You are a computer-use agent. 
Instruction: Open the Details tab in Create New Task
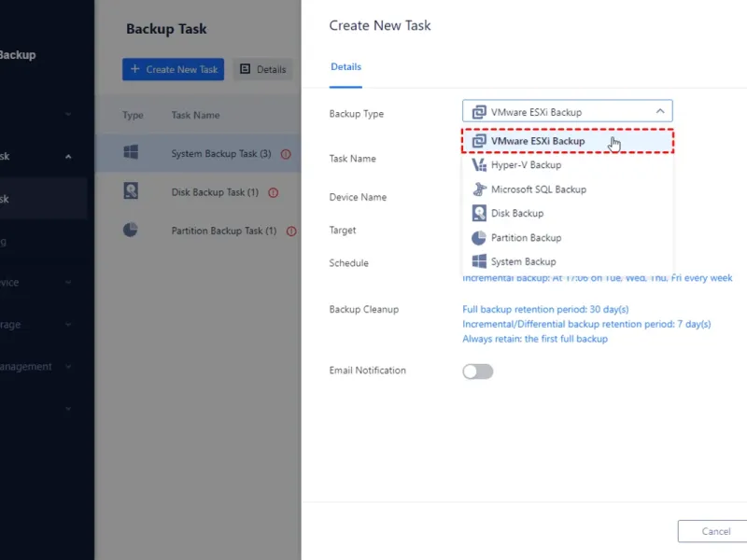(x=345, y=67)
